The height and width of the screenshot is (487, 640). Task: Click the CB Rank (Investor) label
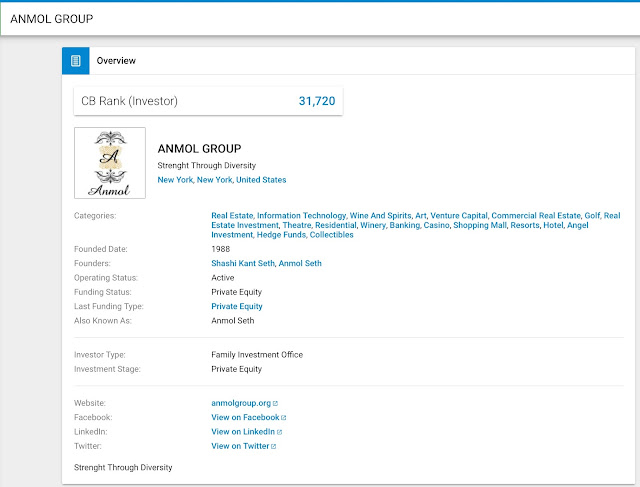(129, 101)
